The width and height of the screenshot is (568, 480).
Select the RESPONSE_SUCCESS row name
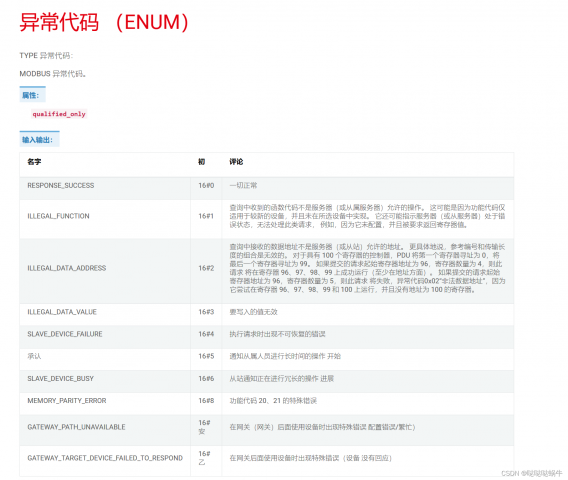[x=61, y=185]
